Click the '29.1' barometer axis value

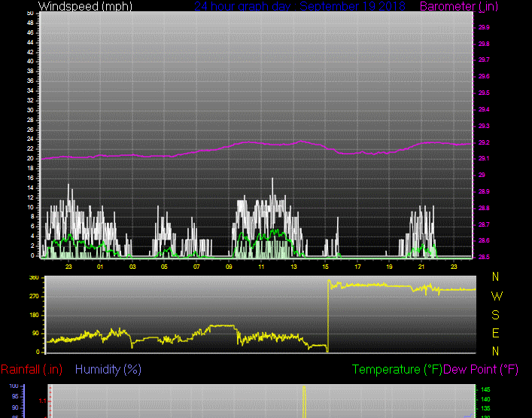484,159
